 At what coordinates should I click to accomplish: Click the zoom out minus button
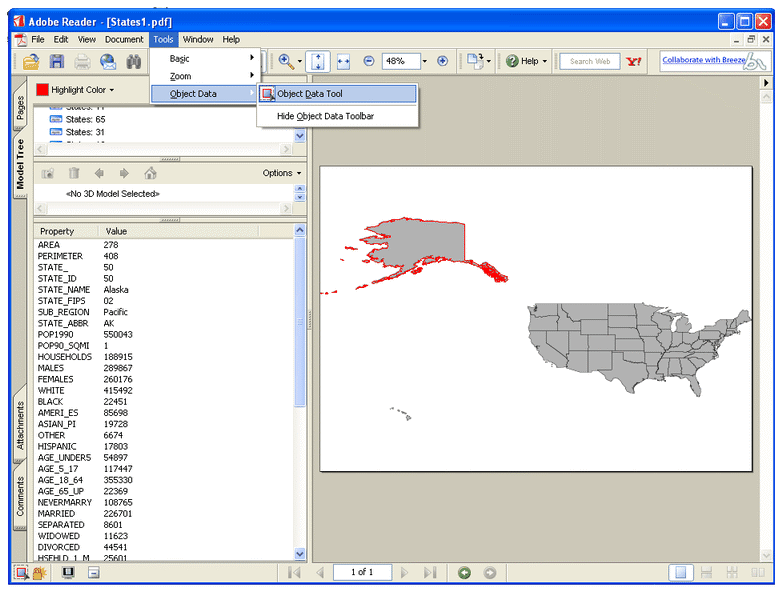click(368, 61)
